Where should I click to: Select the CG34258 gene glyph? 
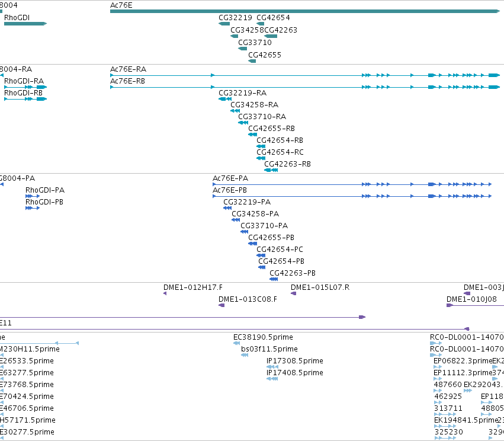pos(235,36)
